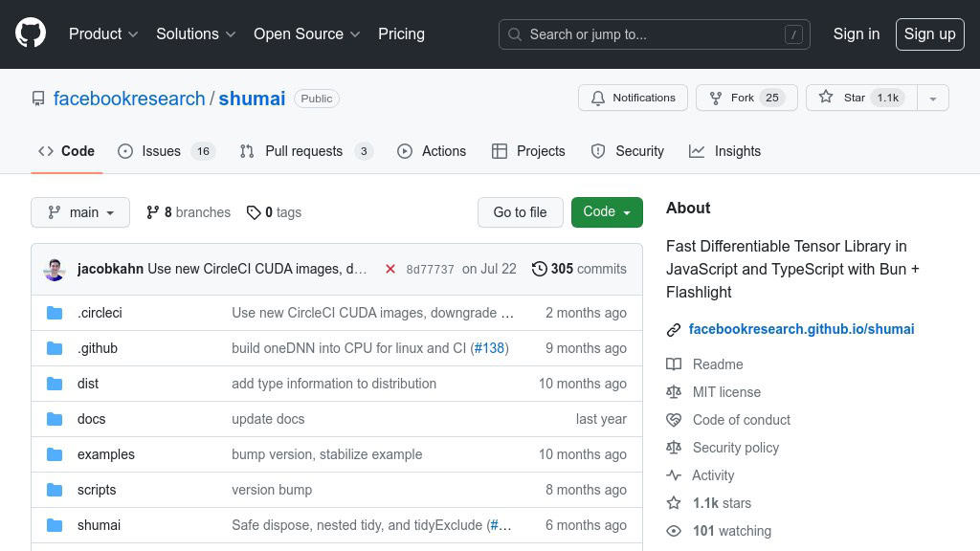Image resolution: width=980 pixels, height=551 pixels.
Task: Expand the star lists caret next to 1.1k
Action: tap(933, 98)
